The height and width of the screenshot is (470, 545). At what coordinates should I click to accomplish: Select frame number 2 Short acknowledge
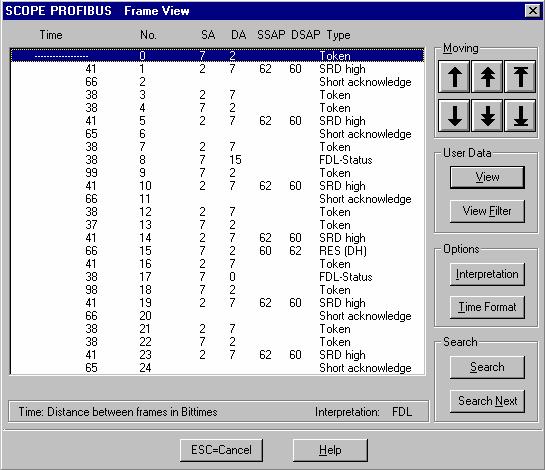point(217,82)
